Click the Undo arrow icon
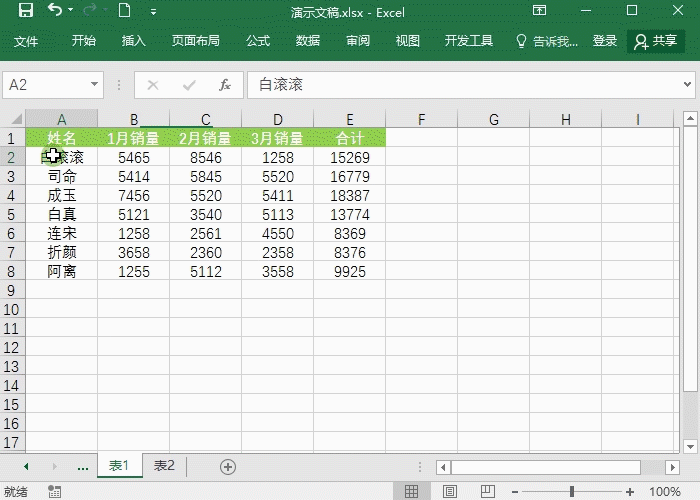The height and width of the screenshot is (500, 700). pyautogui.click(x=55, y=11)
